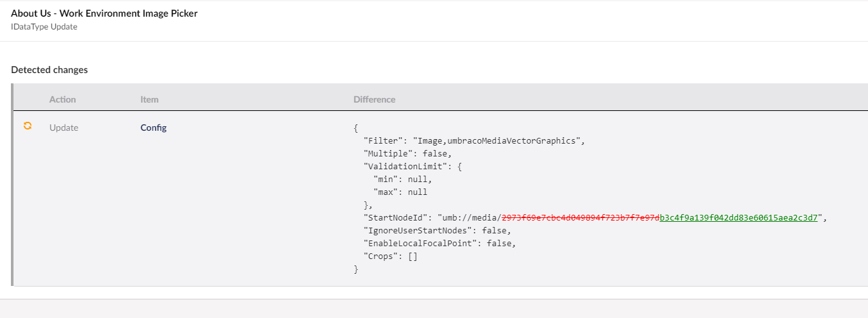Click the page title About Us - Work Environment Image Picker
Screen dimensions: 868x318
pos(104,13)
